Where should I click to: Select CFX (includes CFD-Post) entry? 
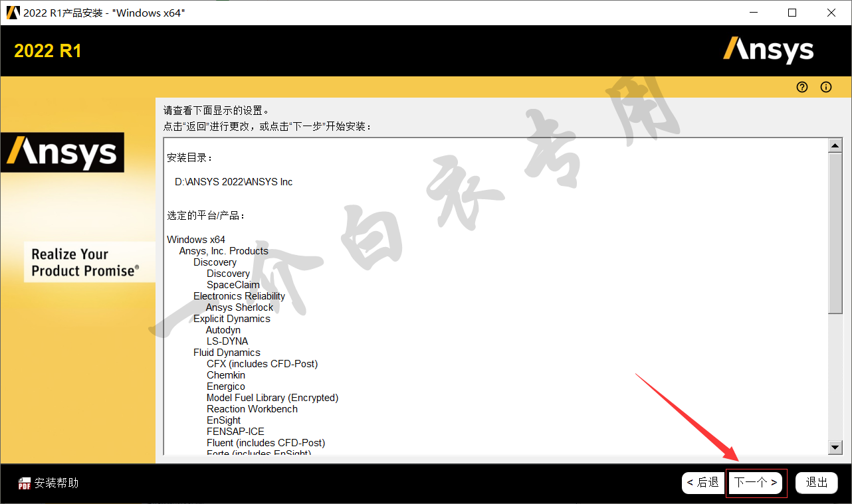[x=263, y=364]
